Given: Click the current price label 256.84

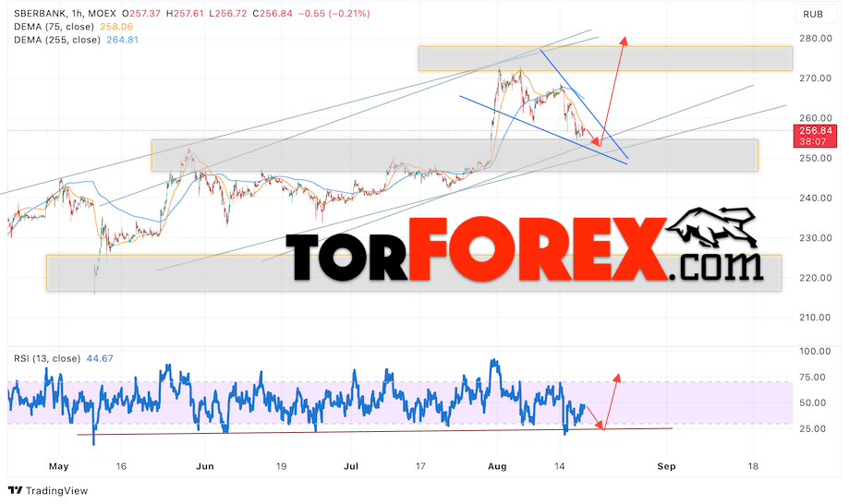Looking at the screenshot, I should coord(816,130).
